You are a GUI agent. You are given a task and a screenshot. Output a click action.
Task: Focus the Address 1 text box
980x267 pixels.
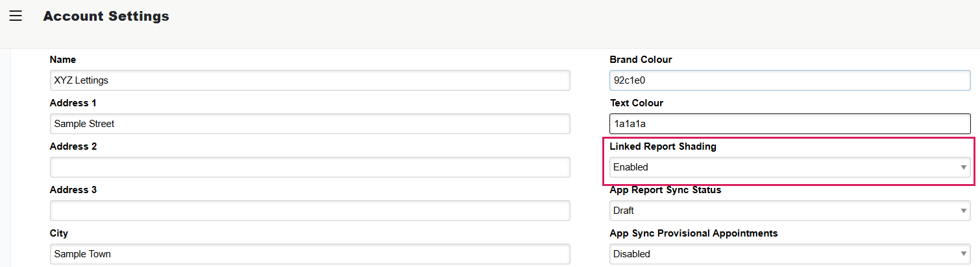310,124
